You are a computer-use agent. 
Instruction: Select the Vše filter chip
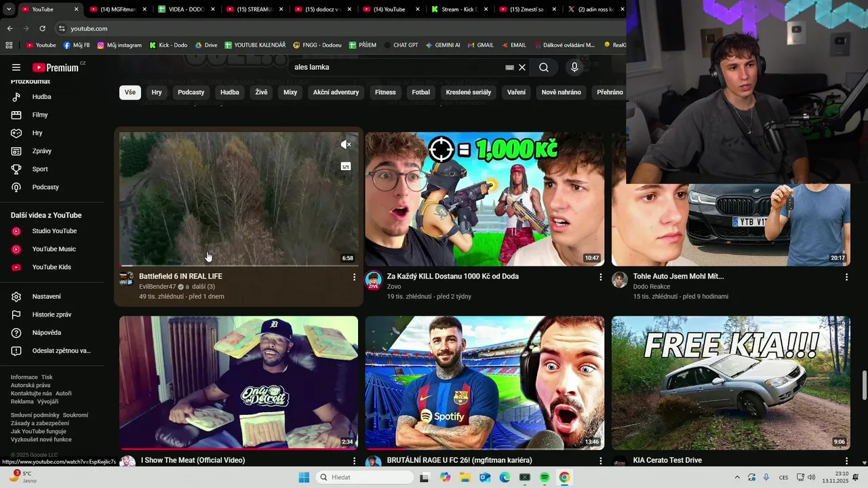[130, 92]
